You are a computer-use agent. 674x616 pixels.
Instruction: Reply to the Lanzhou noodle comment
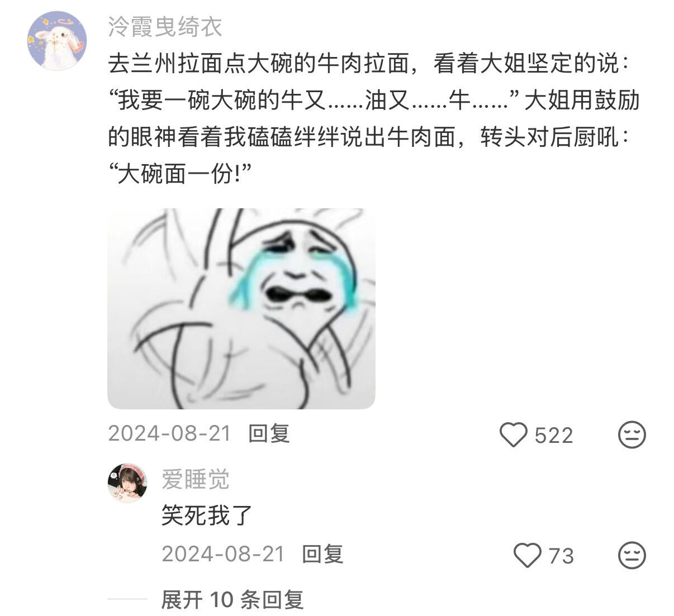pyautogui.click(x=269, y=433)
